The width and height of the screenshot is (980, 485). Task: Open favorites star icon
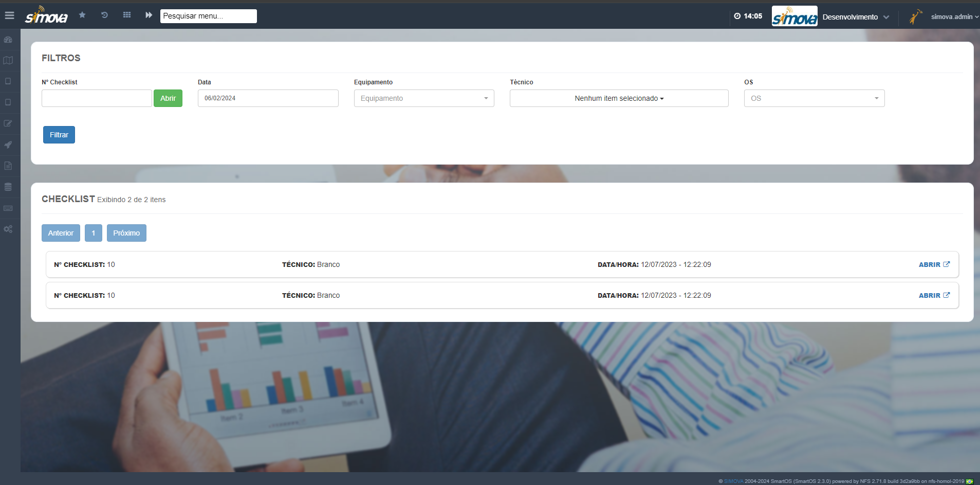[x=82, y=15]
